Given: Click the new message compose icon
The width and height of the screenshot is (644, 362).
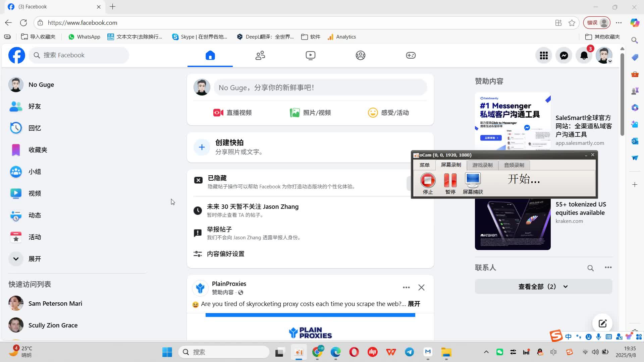Looking at the screenshot, I should (602, 323).
